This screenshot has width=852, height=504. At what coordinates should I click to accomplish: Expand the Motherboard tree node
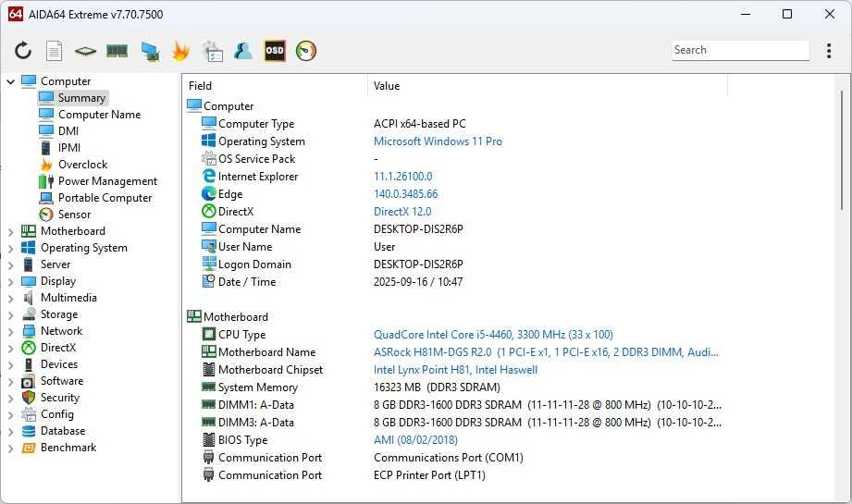(x=11, y=232)
